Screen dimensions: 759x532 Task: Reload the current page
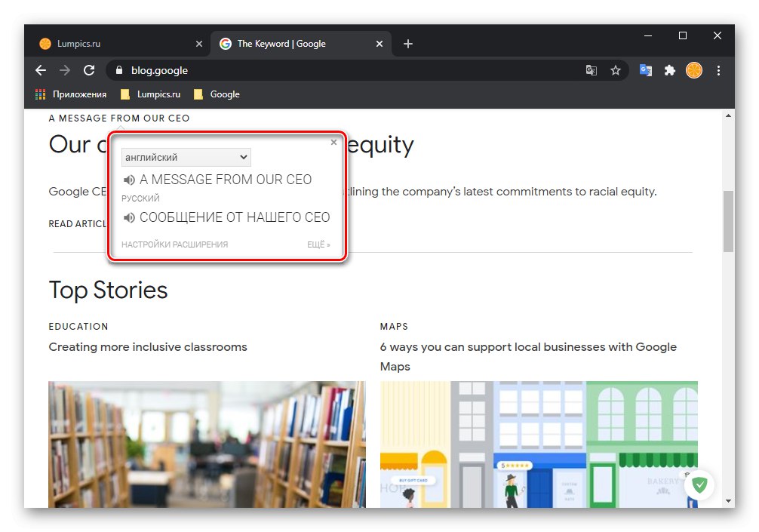point(89,70)
